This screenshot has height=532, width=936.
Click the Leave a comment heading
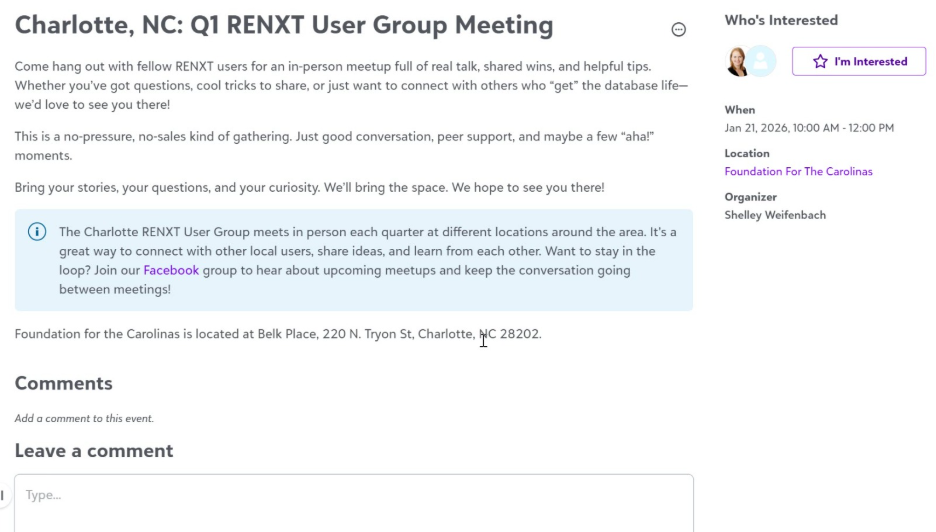pos(94,451)
